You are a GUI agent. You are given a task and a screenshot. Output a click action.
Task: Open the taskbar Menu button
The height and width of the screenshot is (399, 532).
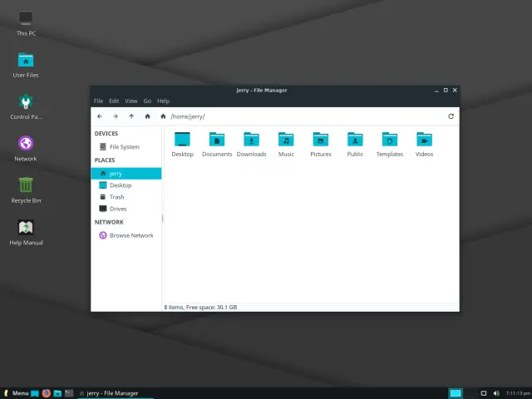pyautogui.click(x=17, y=393)
